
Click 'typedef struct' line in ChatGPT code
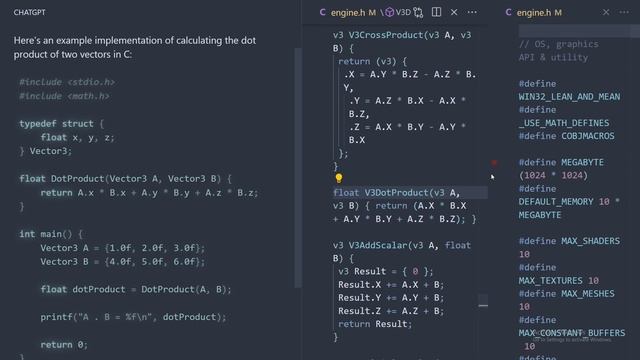(x=62, y=124)
